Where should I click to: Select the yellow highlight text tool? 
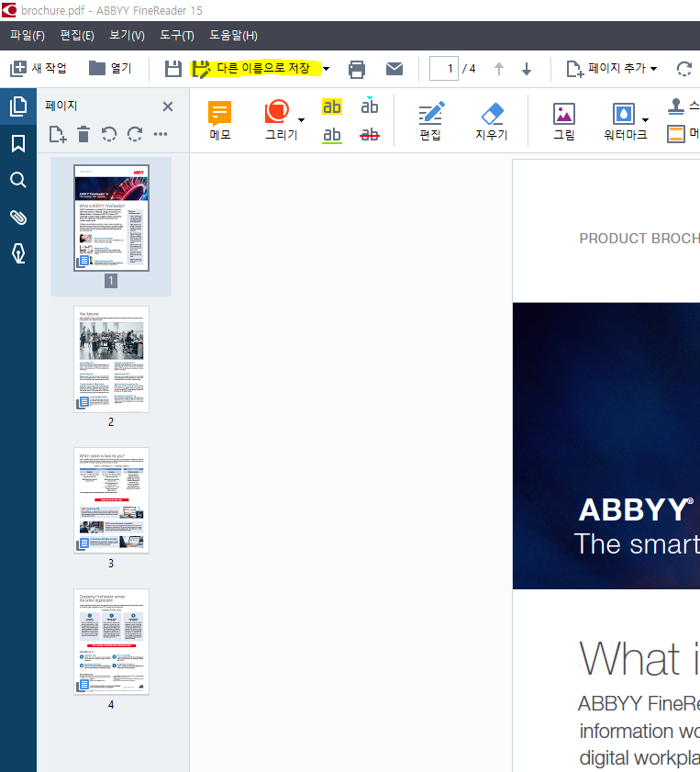(332, 106)
